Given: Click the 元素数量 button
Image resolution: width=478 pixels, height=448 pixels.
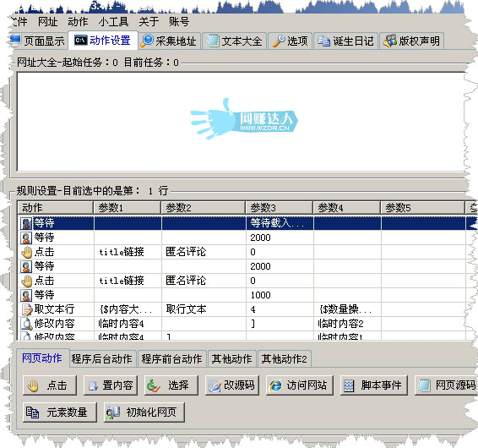Looking at the screenshot, I should point(60,412).
